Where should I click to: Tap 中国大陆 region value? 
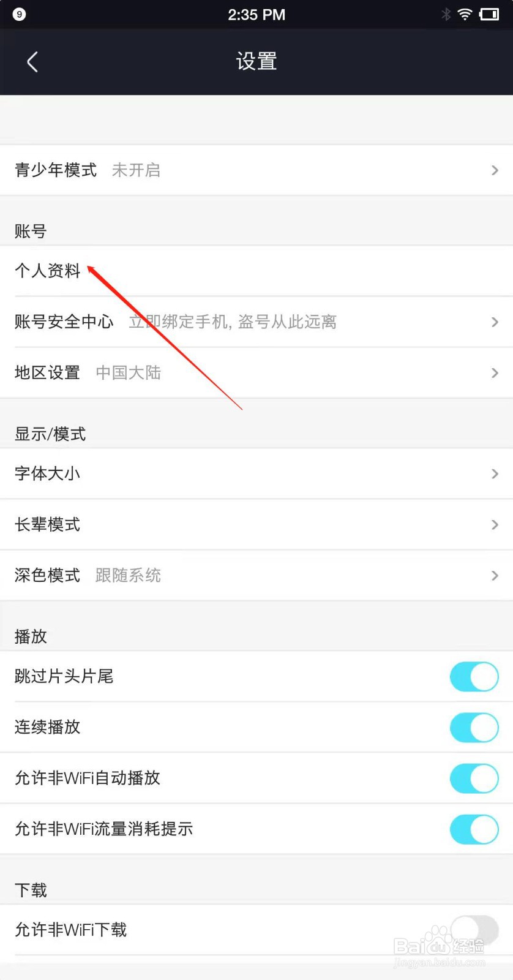point(129,372)
